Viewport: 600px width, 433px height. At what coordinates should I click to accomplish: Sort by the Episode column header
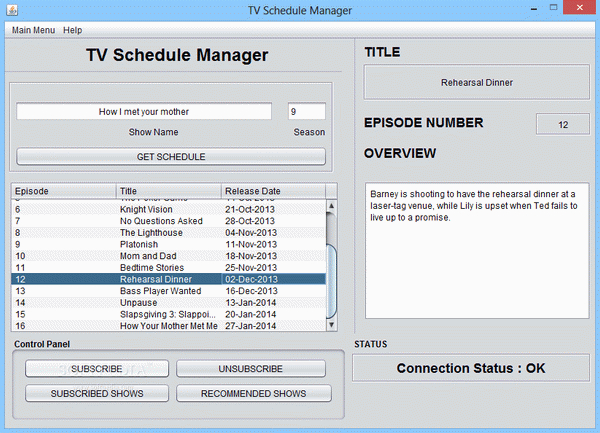64,191
